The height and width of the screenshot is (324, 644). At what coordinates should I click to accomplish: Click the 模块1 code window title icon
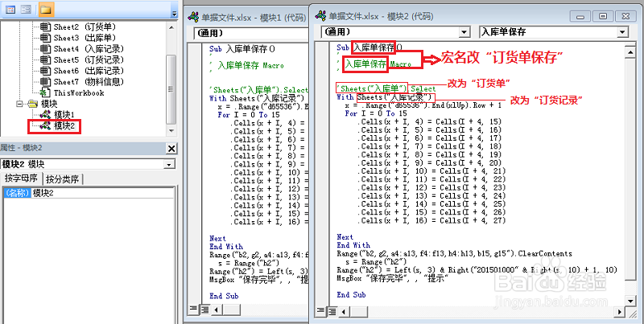(x=193, y=17)
